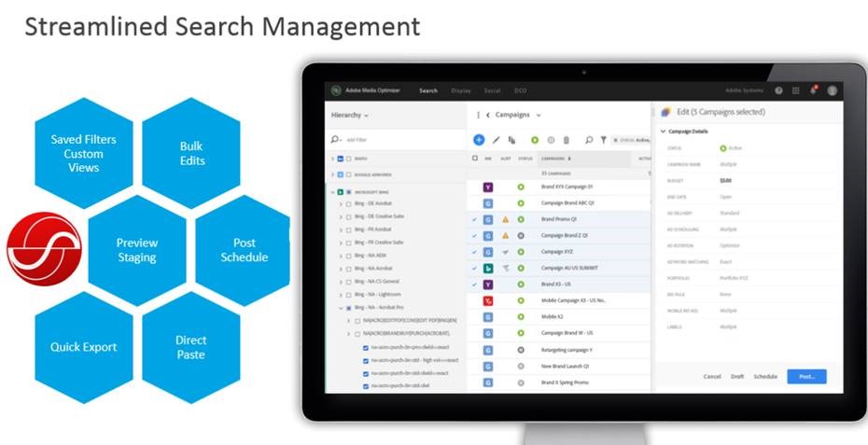Click the warning alert icon for Brand Promo Q1
The height and width of the screenshot is (445, 868).
coord(506,219)
